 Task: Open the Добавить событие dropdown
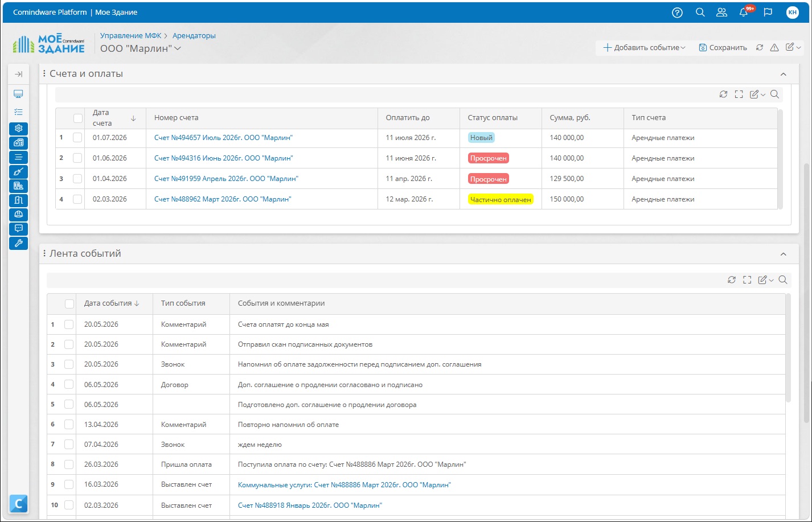click(x=644, y=48)
